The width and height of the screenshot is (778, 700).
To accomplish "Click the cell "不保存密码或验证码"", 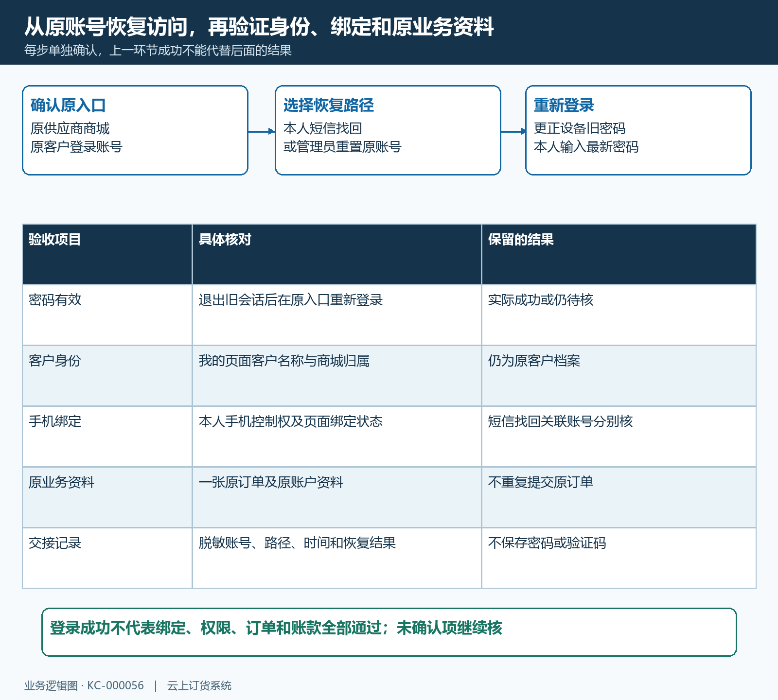I will pos(619,558).
